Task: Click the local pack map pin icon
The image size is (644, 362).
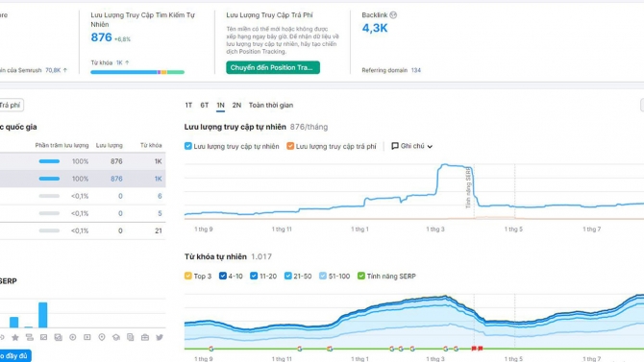Action: 102,337
